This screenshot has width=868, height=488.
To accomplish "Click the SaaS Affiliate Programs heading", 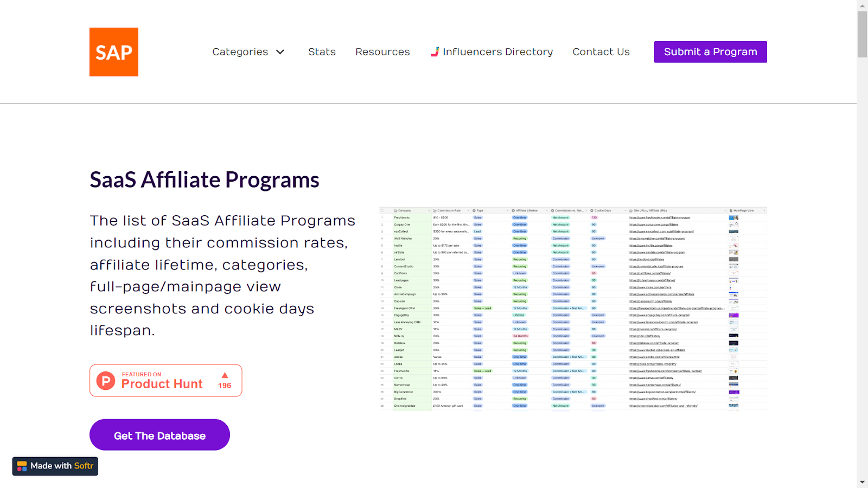I will (x=205, y=180).
